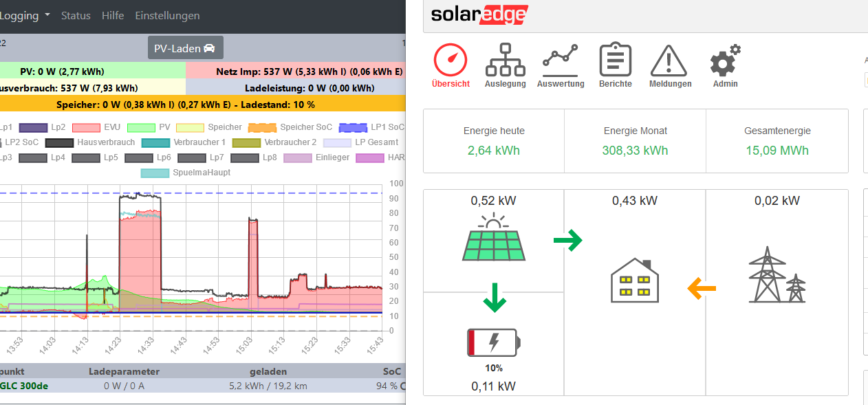This screenshot has height=405, width=868.
Task: Click the house consumption icon
Action: [634, 281]
